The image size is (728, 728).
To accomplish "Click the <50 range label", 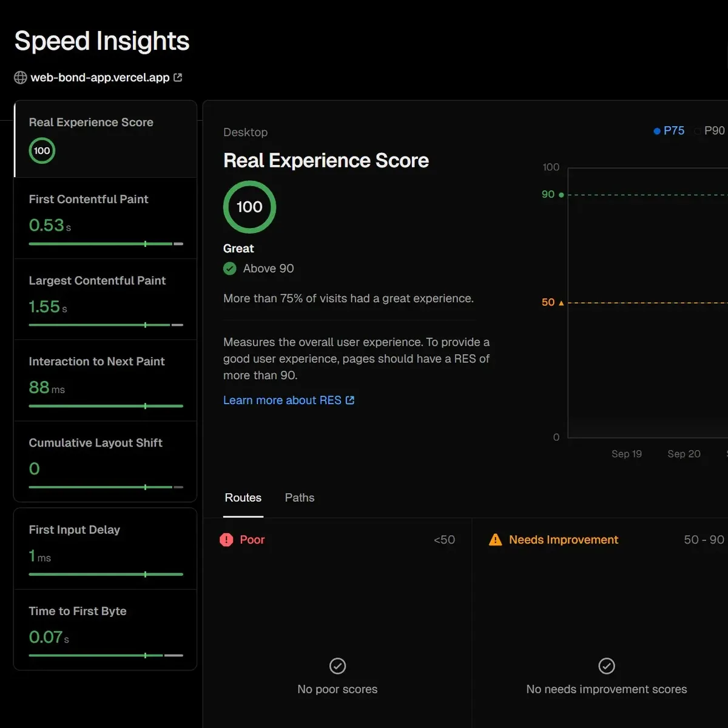I will (x=444, y=540).
